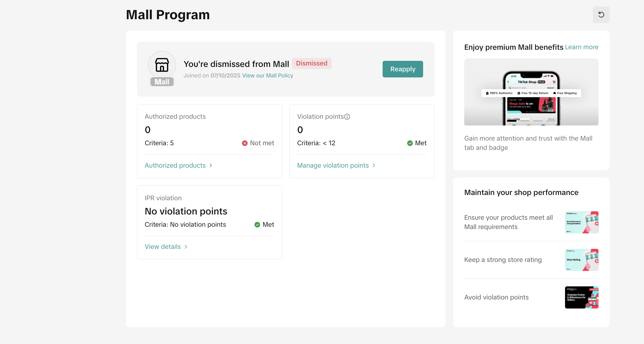The image size is (644, 344).
Task: Click the gray Mall badge label
Action: [x=162, y=82]
